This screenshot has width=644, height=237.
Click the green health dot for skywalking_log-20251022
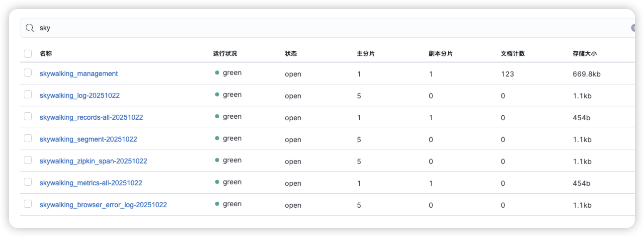[217, 94]
